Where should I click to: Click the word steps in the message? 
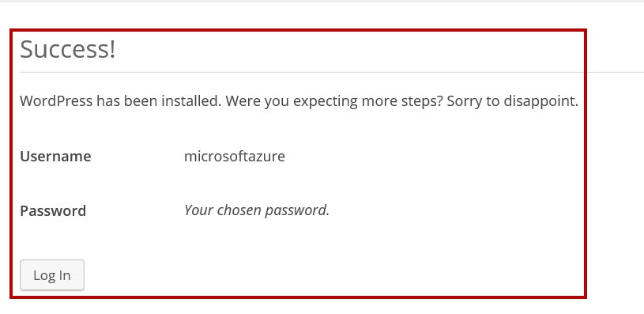pos(422,102)
